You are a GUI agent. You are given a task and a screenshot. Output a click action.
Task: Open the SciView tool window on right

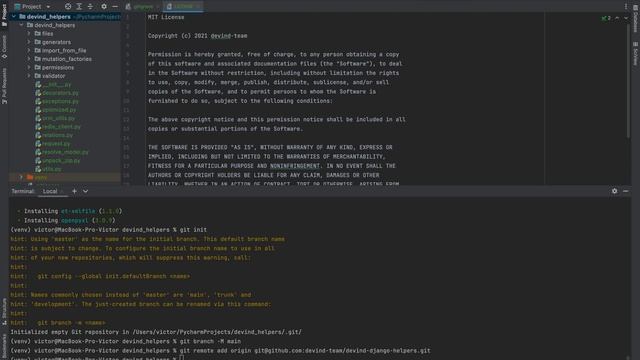[x=636, y=53]
